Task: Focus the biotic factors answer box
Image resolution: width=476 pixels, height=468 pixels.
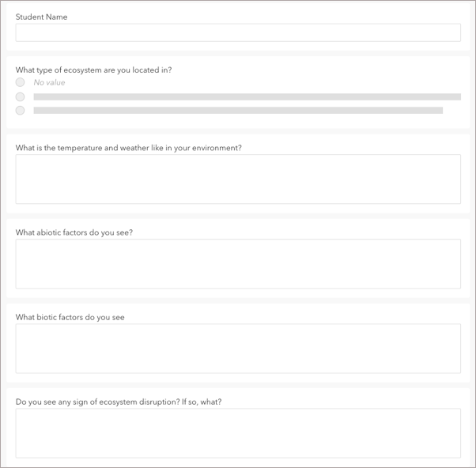Action: coord(237,349)
